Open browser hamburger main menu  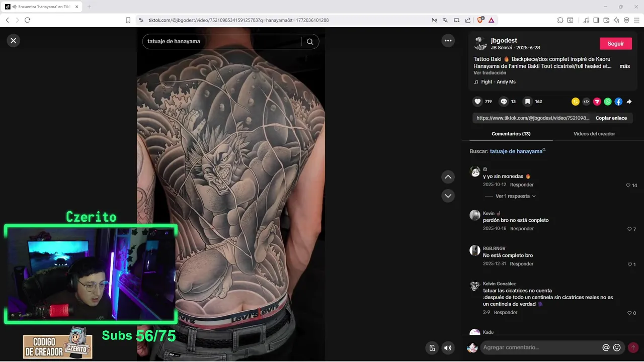point(637,20)
